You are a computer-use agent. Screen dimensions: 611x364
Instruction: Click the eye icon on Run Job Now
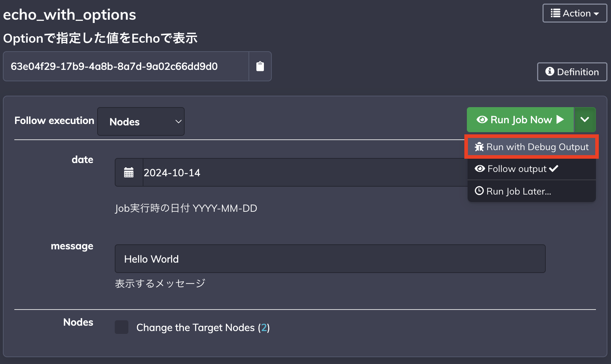(x=482, y=120)
